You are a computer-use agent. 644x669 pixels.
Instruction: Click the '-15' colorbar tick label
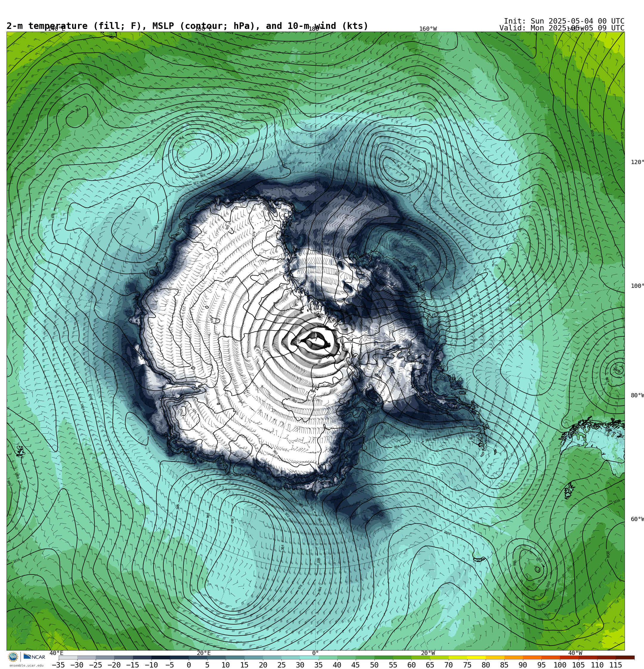[132, 665]
